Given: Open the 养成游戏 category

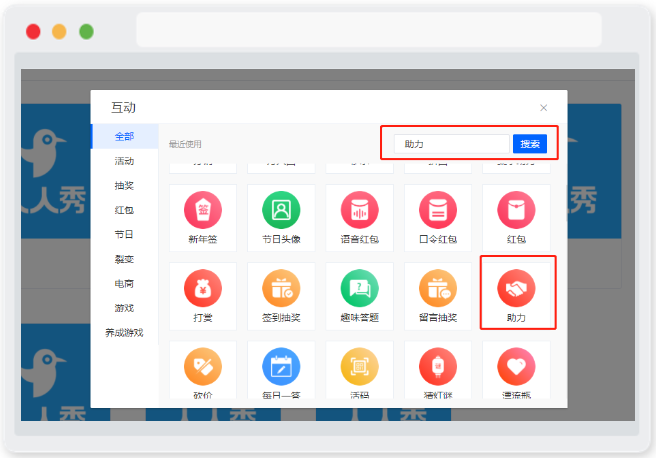Looking at the screenshot, I should point(125,333).
